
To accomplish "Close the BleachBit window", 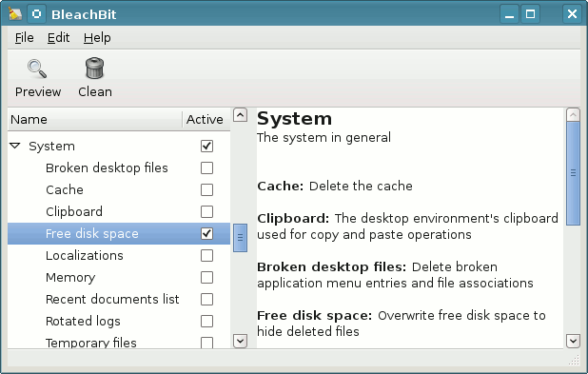I will (572, 14).
